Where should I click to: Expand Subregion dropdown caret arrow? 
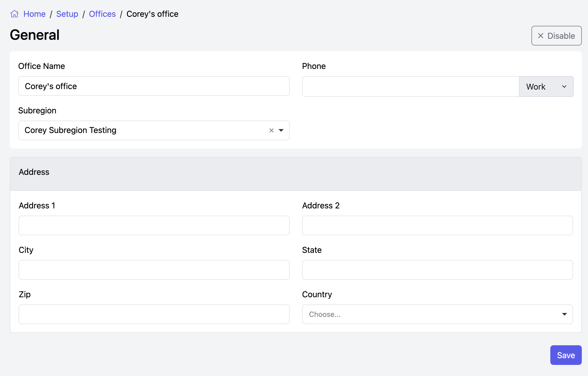tap(281, 130)
